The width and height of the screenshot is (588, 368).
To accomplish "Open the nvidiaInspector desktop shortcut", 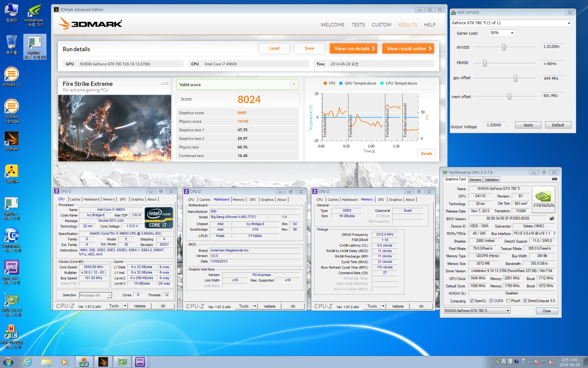I will point(34,15).
